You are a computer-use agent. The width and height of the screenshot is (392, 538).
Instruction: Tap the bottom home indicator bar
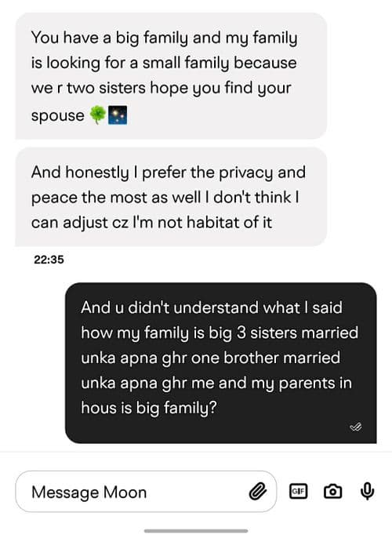[x=196, y=531]
